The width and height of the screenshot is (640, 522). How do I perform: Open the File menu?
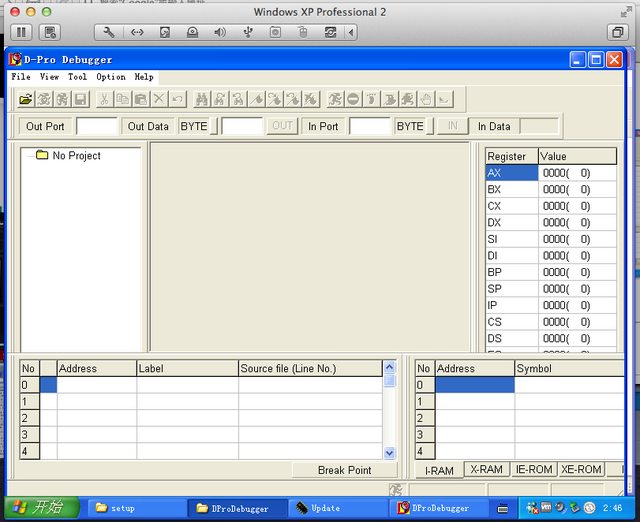[x=20, y=77]
